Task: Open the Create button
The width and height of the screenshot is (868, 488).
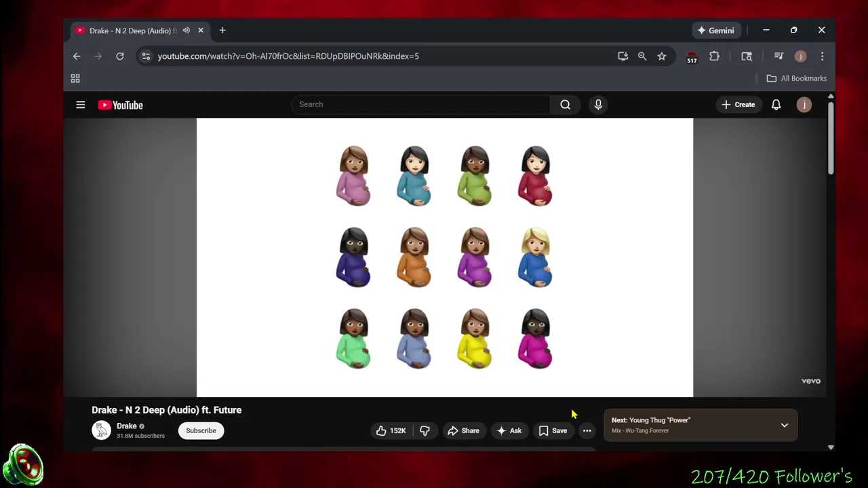Action: pyautogui.click(x=738, y=104)
